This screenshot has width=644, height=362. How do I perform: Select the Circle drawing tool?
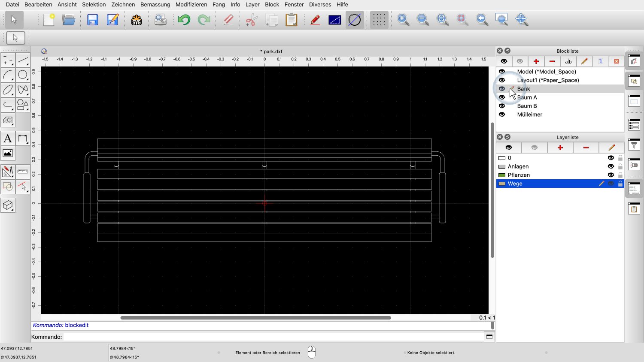(x=23, y=75)
